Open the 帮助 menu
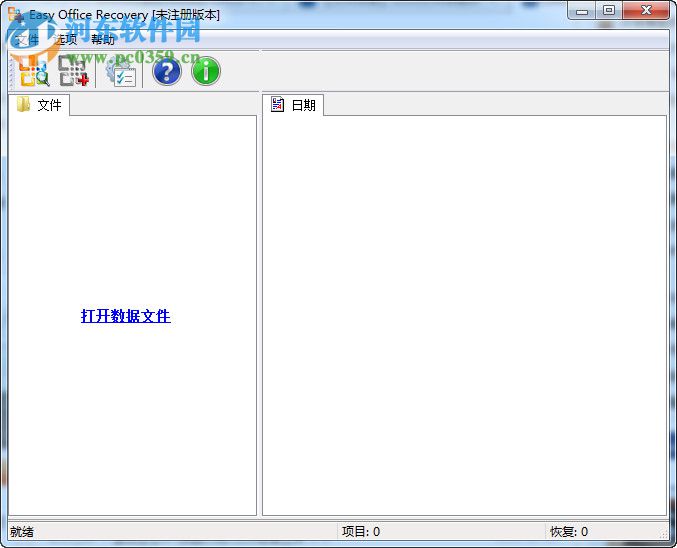The height and width of the screenshot is (548, 677). [103, 40]
